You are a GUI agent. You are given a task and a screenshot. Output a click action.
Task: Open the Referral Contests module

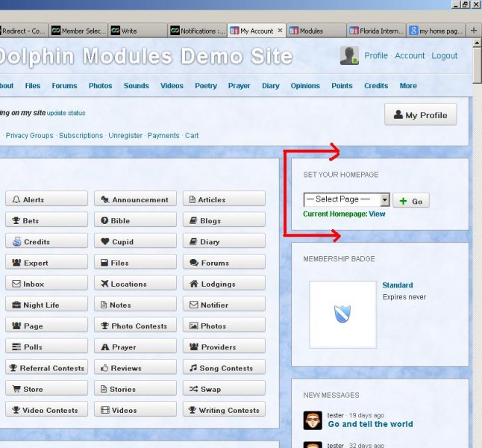[x=46, y=367]
